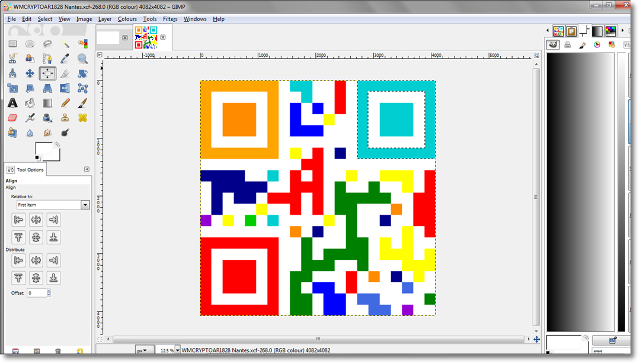Select the Blend gradient tool
This screenshot has height=364, width=640.
click(x=47, y=103)
